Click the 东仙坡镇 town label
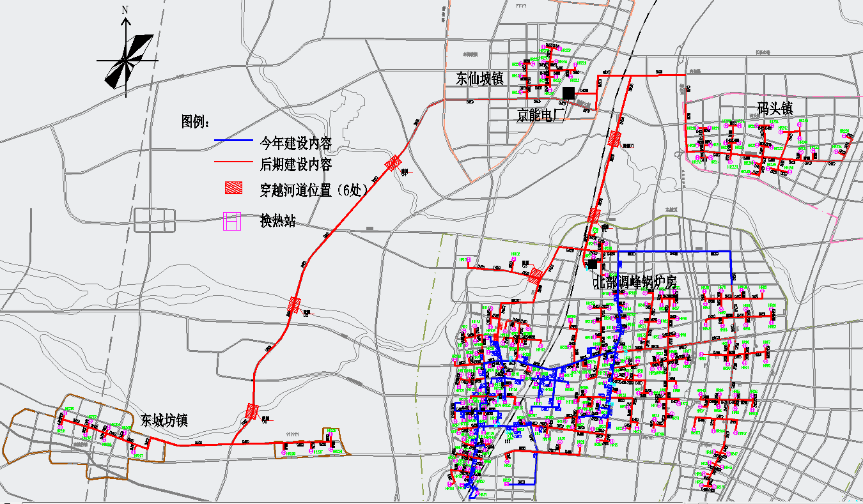Image resolution: width=863 pixels, height=504 pixels. (x=479, y=79)
